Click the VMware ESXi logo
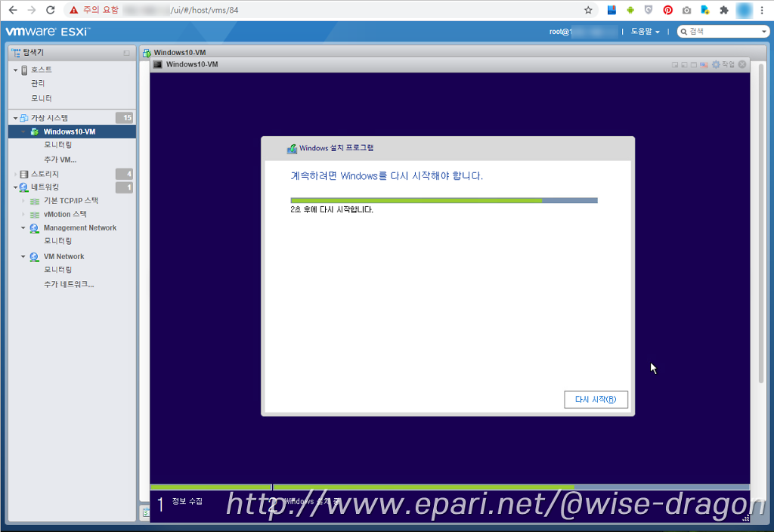 click(48, 32)
